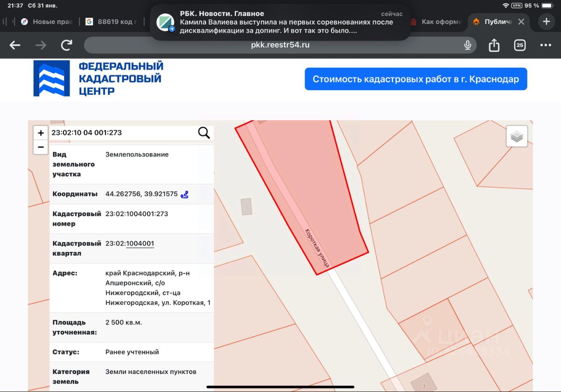Switch to the 88619 код г tab
The image size is (561, 392).
(111, 21)
